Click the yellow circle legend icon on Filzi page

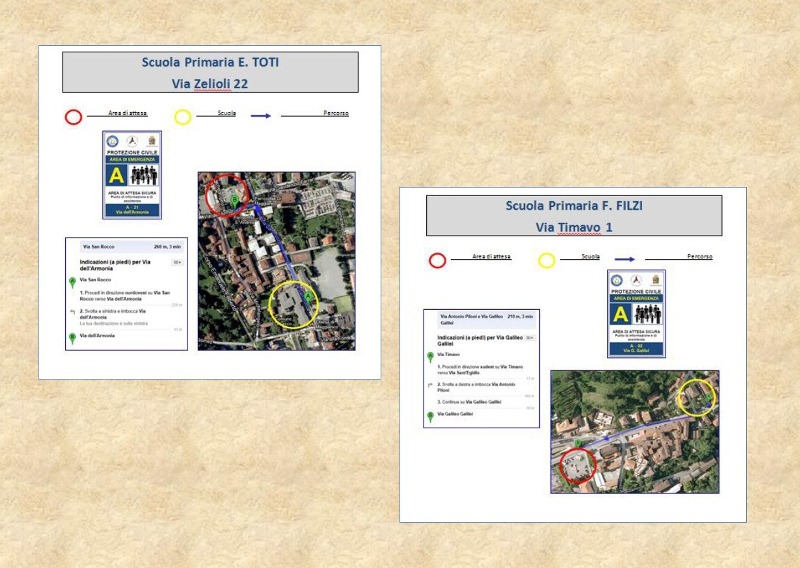tap(546, 261)
